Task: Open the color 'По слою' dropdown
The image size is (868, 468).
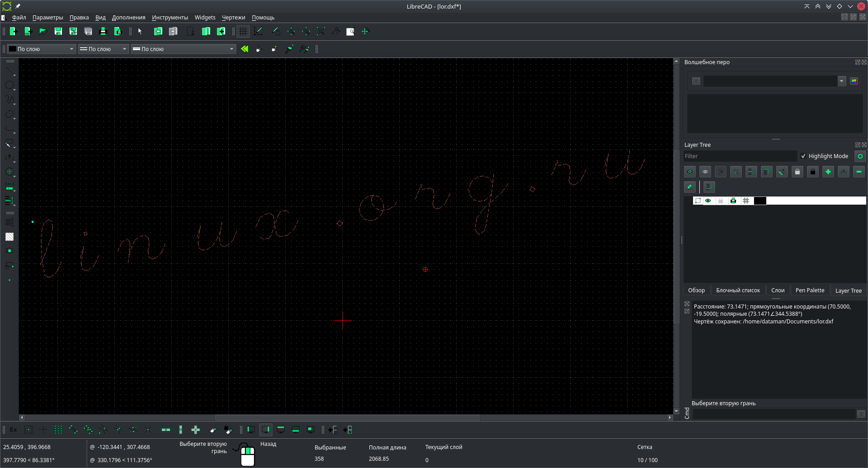Action: tap(41, 49)
